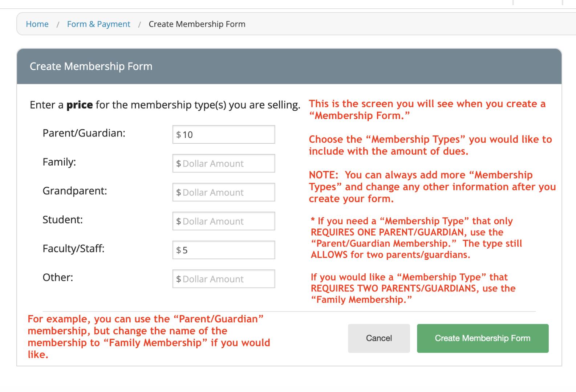576x392 pixels.
Task: Focus the Other dollar amount input
Action: click(224, 279)
